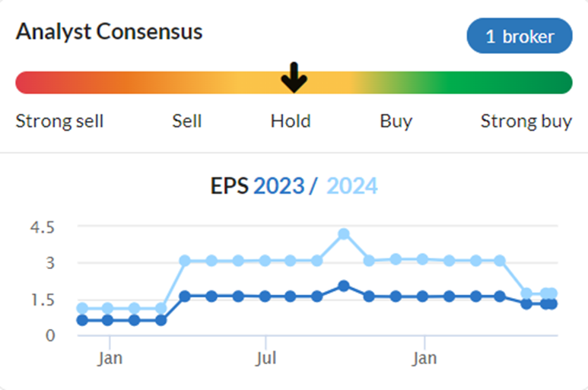This screenshot has height=390, width=588.
Task: Click the first 2024 EPS data point
Action: 82,309
